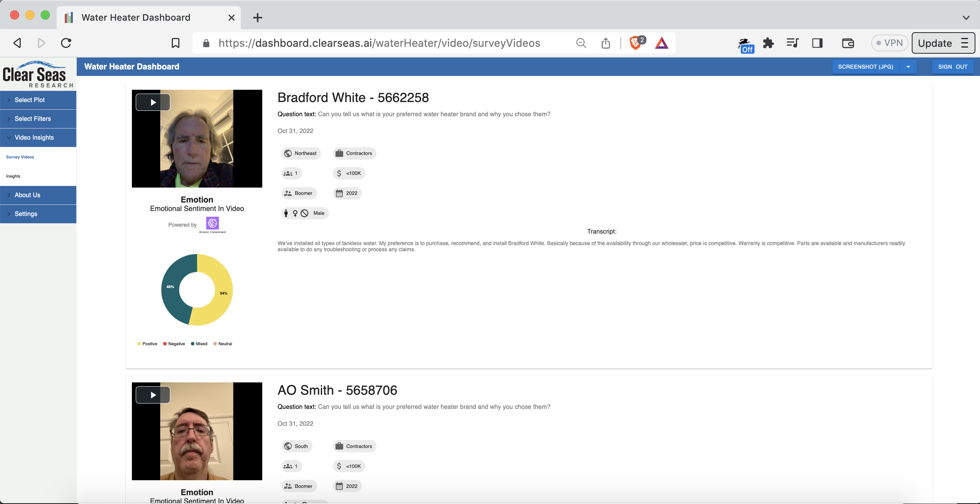The image size is (980, 504).
Task: Click the Clear Seas Research logo
Action: click(x=37, y=74)
